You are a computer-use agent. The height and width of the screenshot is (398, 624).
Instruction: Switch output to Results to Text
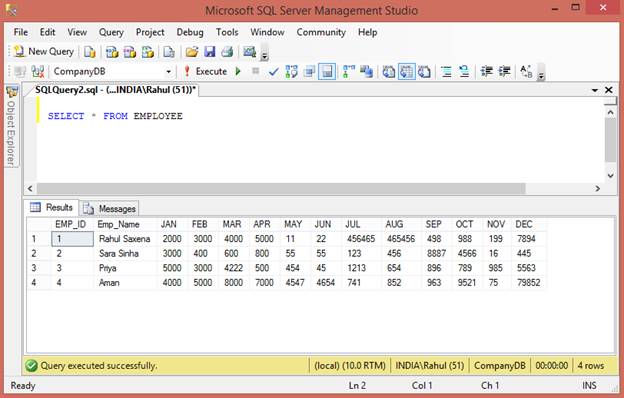[x=389, y=72]
